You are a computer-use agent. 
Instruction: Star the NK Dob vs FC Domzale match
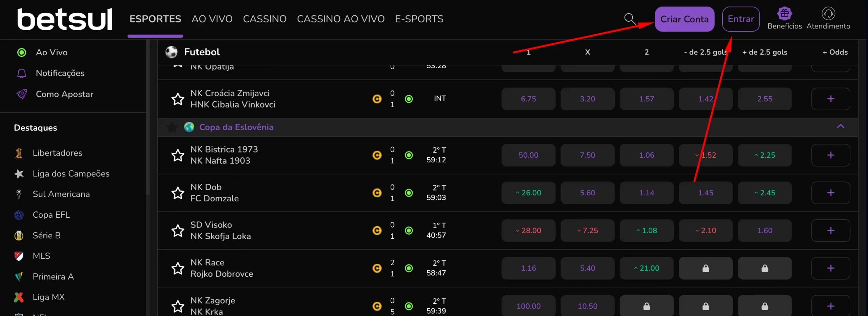tap(178, 193)
